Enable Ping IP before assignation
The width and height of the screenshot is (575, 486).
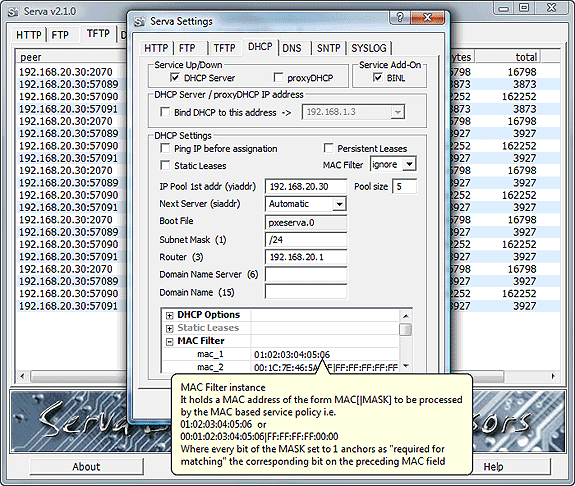[x=165, y=148]
